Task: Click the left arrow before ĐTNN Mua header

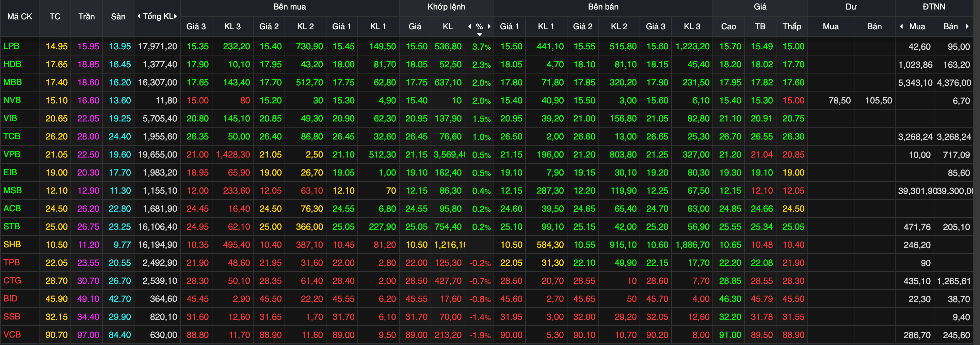Action: tap(901, 26)
